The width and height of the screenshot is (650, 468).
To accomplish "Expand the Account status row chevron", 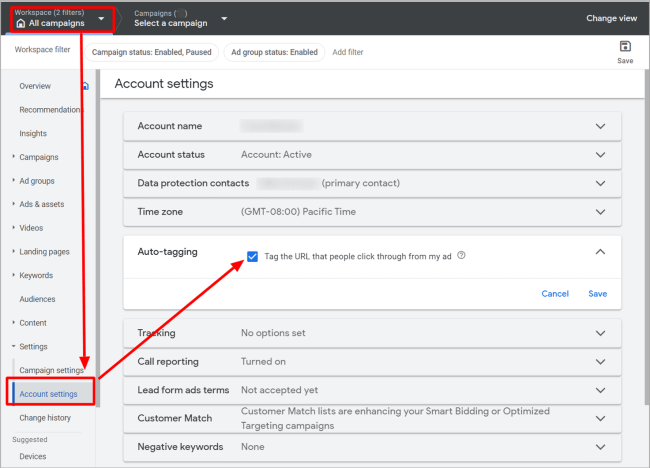I will click(600, 155).
